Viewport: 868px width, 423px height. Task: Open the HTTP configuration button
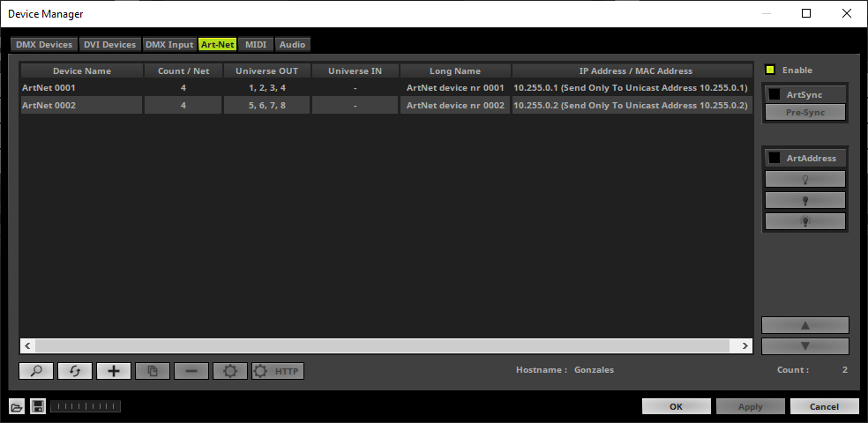pos(277,371)
